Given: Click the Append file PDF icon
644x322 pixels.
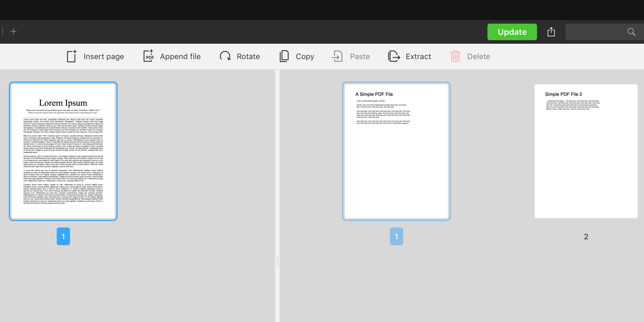Looking at the screenshot, I should tap(149, 56).
